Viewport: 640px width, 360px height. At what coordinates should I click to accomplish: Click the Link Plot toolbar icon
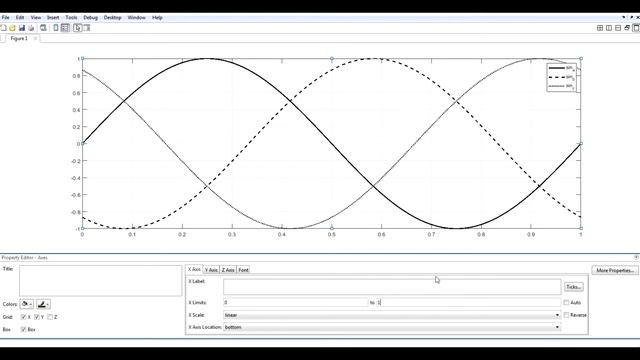pyautogui.click(x=56, y=28)
